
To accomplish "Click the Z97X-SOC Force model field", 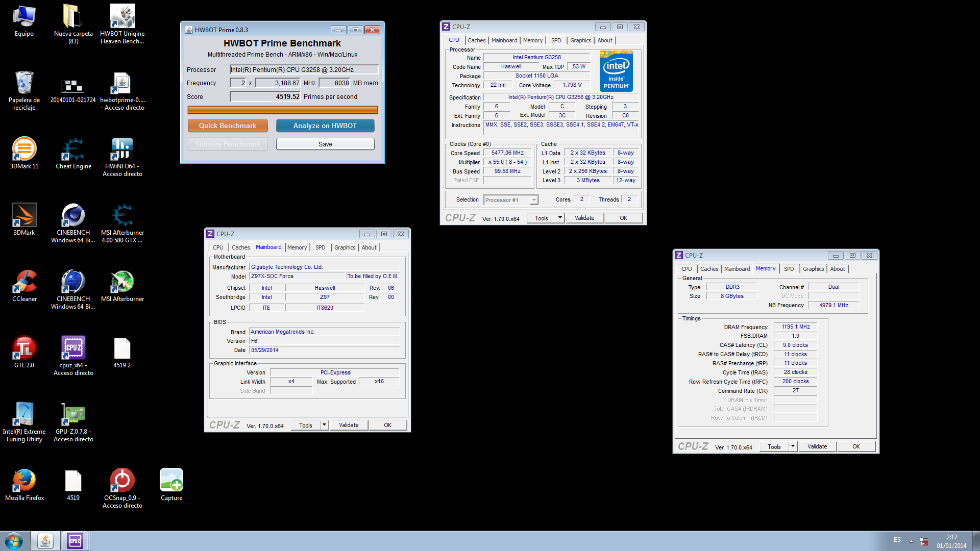I will click(297, 276).
